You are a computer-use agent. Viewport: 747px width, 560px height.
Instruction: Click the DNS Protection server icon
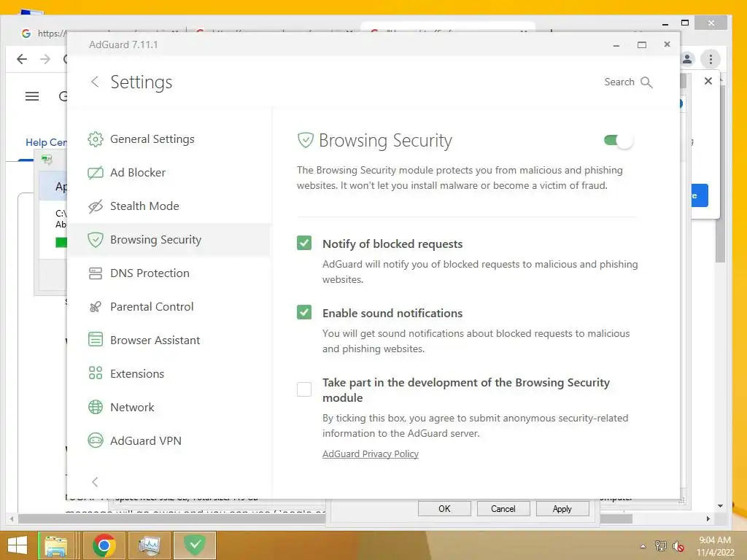[96, 273]
